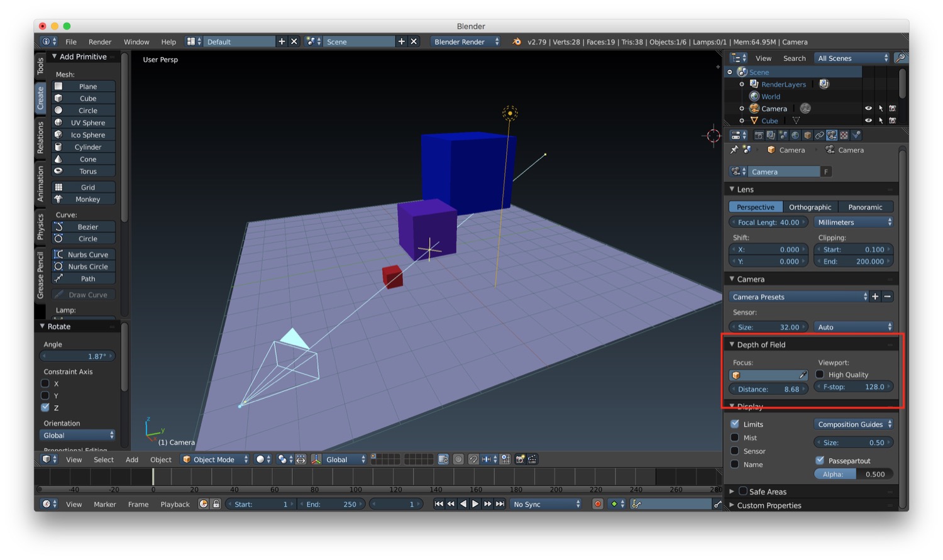Image resolution: width=943 pixels, height=560 pixels.
Task: Toggle the snap magnet icon
Action: coord(473,459)
